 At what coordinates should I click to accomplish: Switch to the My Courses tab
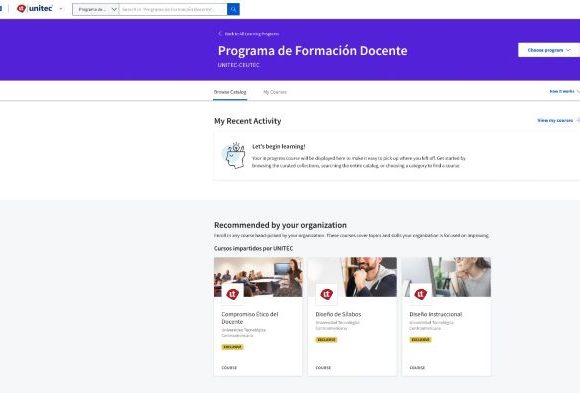pyautogui.click(x=275, y=92)
